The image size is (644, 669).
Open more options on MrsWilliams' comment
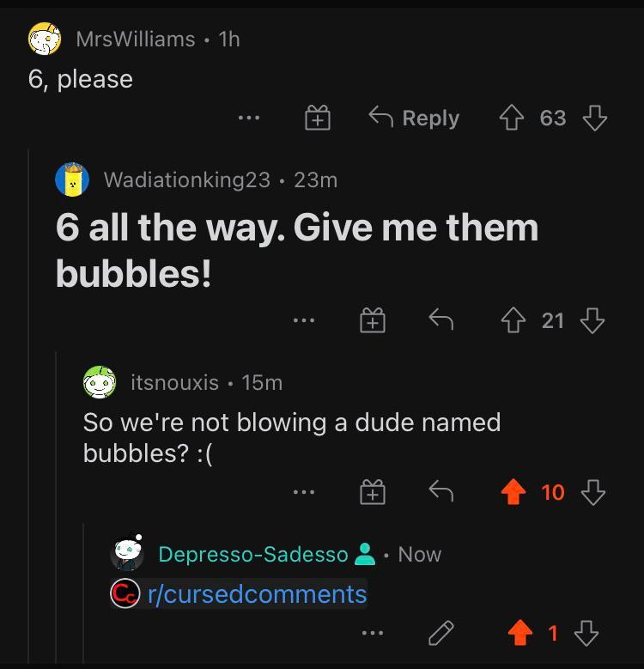click(x=249, y=118)
